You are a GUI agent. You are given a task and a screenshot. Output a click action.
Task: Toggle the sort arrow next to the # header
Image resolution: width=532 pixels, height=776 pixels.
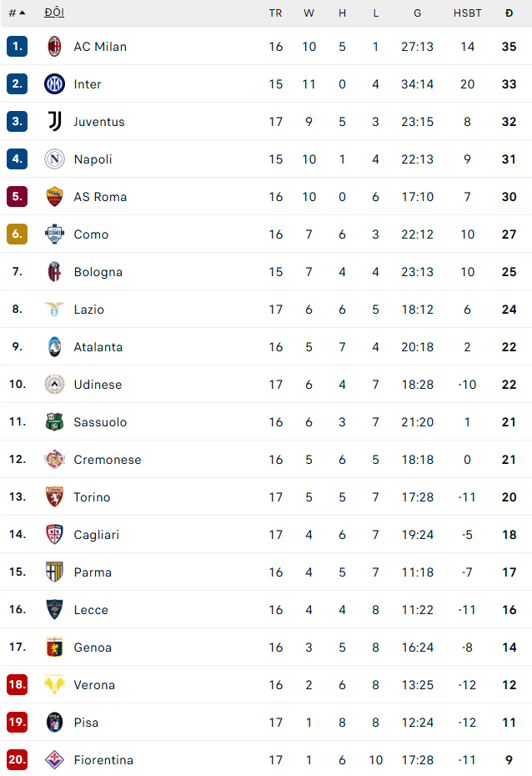(x=21, y=13)
